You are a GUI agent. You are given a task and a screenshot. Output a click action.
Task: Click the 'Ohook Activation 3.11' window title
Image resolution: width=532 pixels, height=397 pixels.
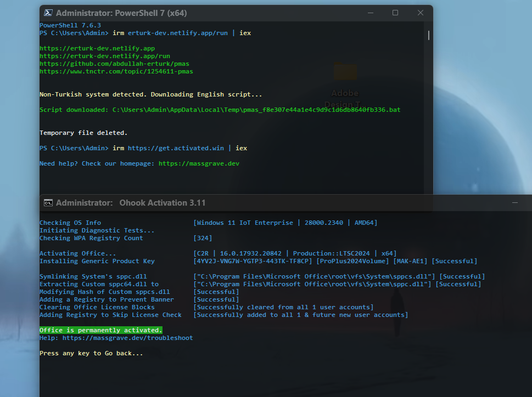pyautogui.click(x=162, y=202)
